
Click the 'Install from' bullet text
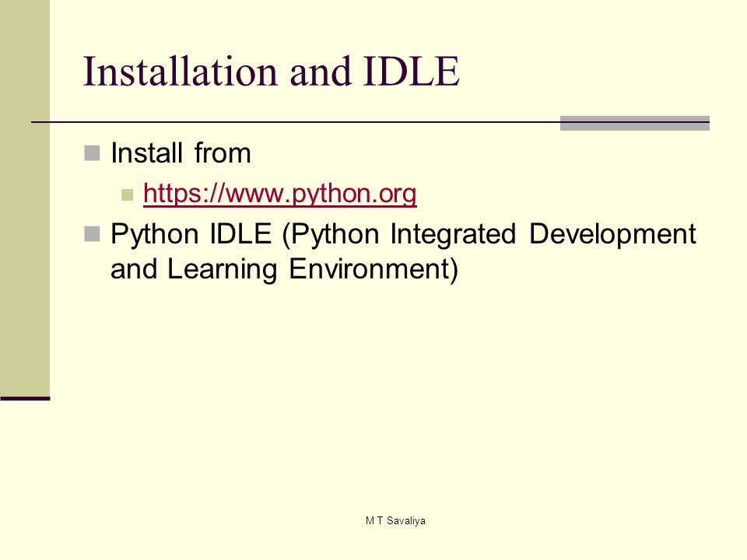(181, 153)
